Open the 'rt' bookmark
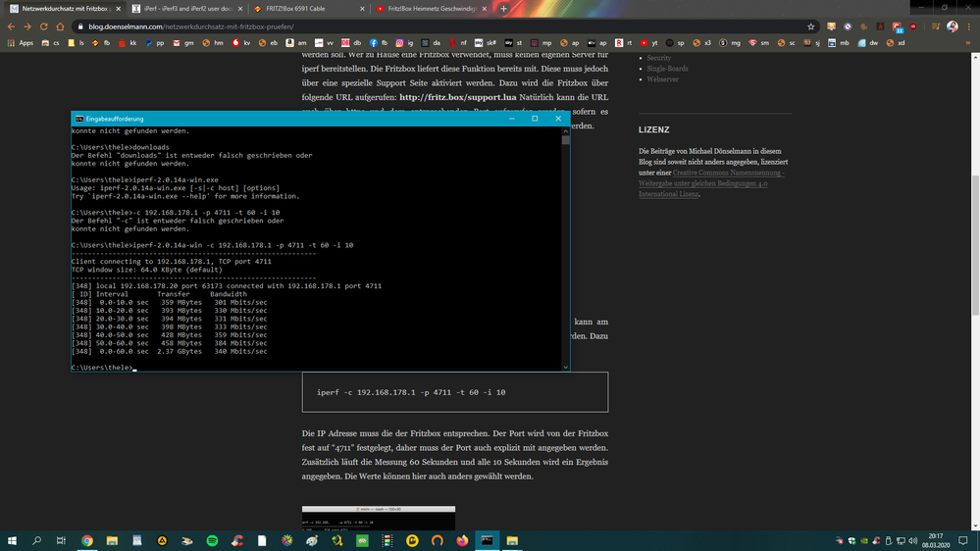 pyautogui.click(x=623, y=43)
